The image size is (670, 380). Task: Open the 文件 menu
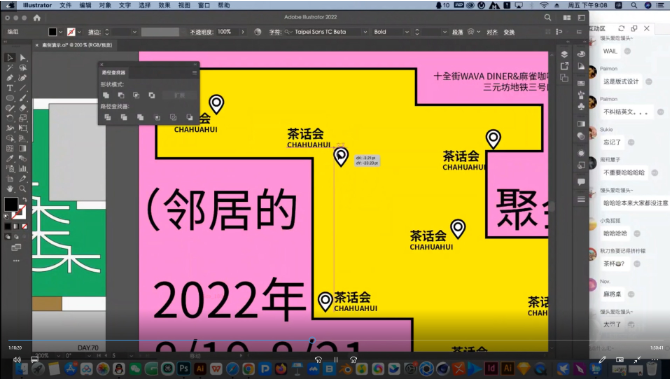tap(65, 5)
